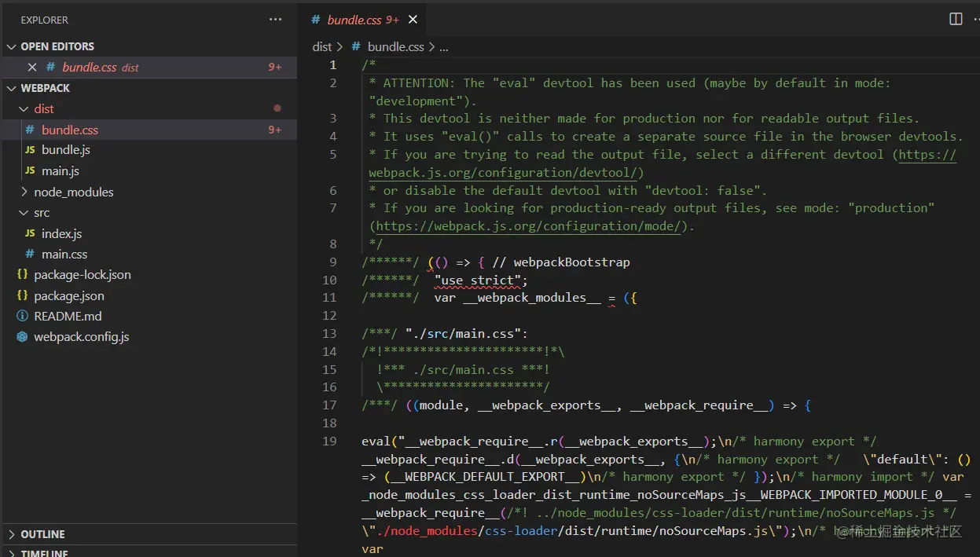The height and width of the screenshot is (557, 980).
Task: Open README.md file
Action: 149,316
